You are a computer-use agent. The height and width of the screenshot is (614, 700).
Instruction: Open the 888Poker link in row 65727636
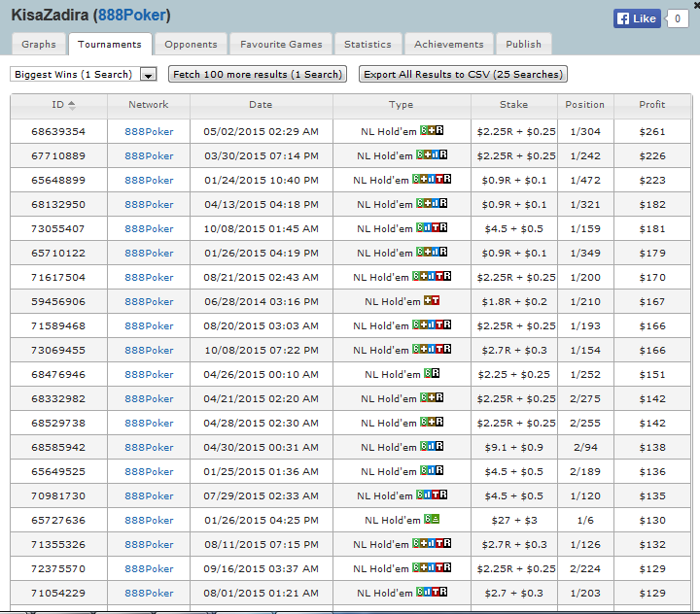tap(149, 521)
